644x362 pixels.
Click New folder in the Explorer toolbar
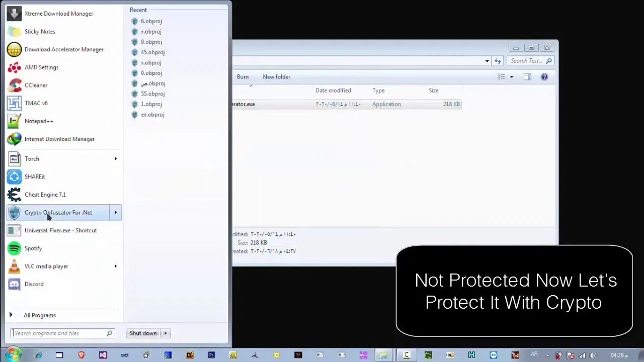tap(276, 77)
